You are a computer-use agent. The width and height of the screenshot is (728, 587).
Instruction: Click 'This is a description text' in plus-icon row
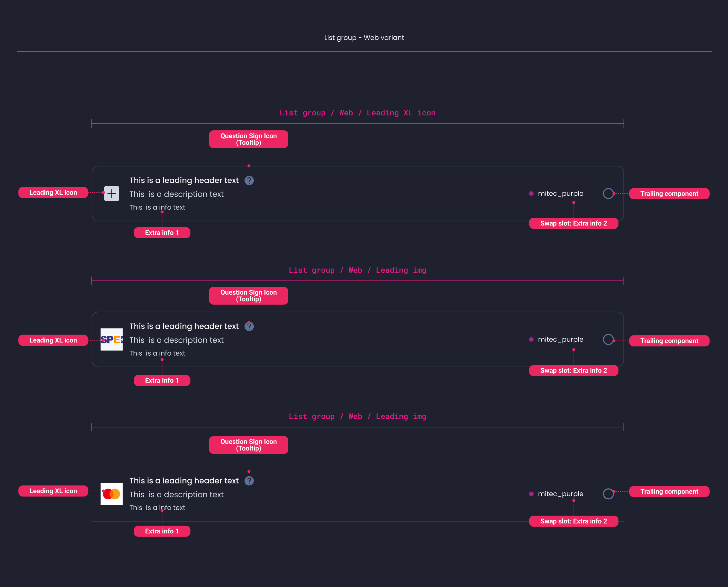(176, 194)
